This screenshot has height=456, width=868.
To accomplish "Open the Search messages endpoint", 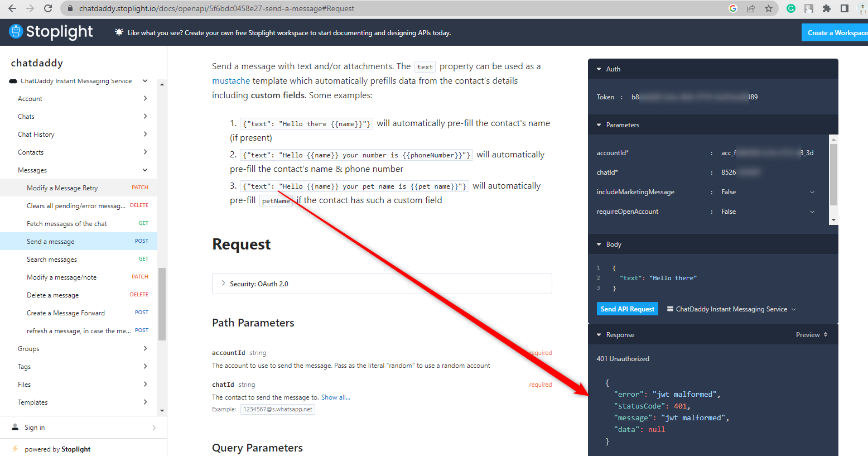I will [79, 260].
